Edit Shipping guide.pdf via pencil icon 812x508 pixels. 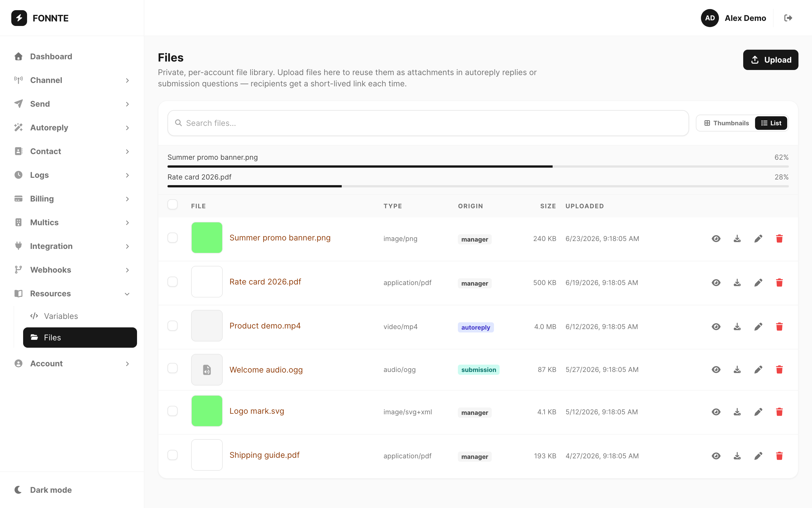pos(758,456)
